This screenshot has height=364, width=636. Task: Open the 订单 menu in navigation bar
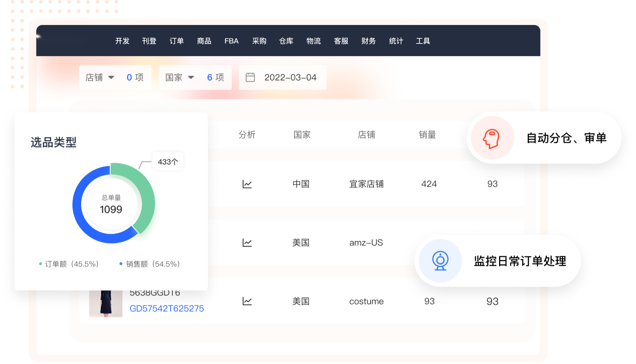point(177,41)
